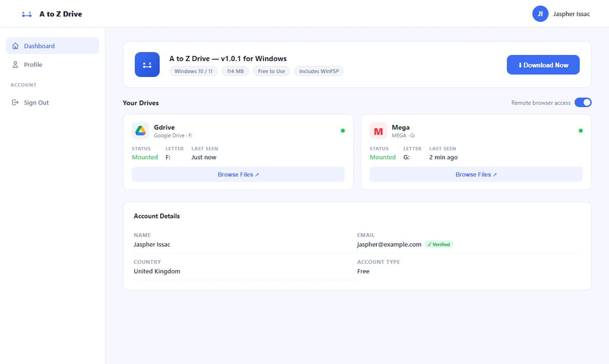Click the Gdrive drive name
The width and height of the screenshot is (609, 364).
(164, 127)
